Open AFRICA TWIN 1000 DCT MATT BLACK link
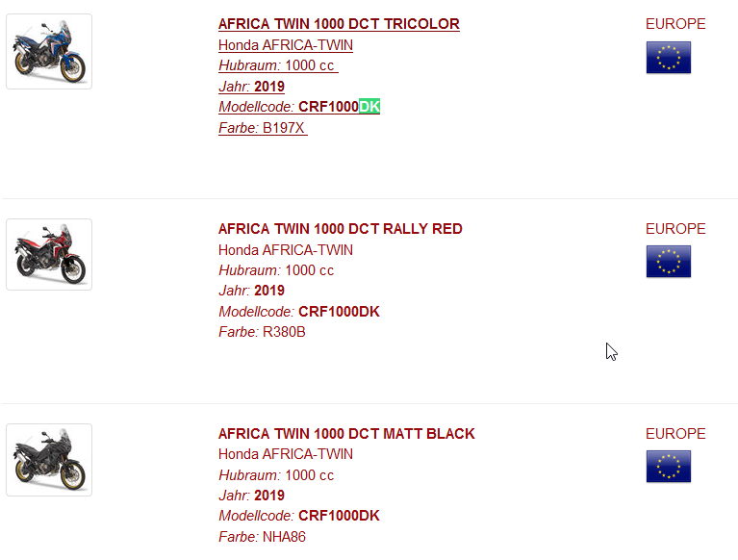738x560 pixels. point(346,434)
